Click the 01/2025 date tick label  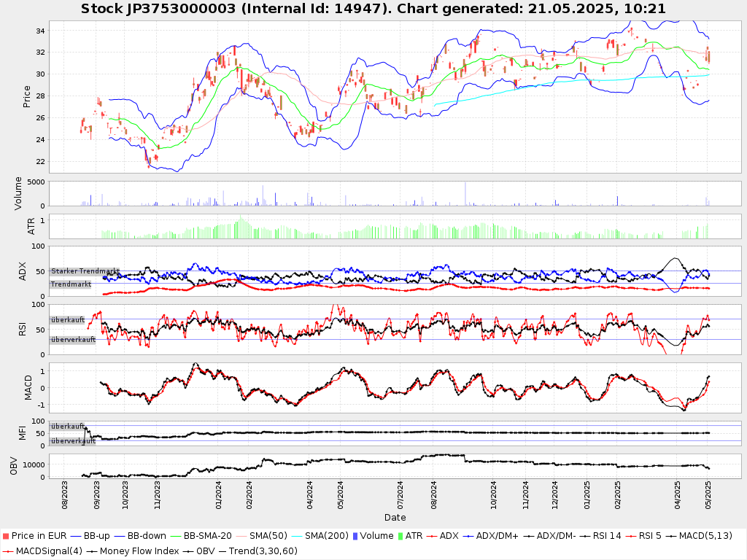tap(587, 495)
